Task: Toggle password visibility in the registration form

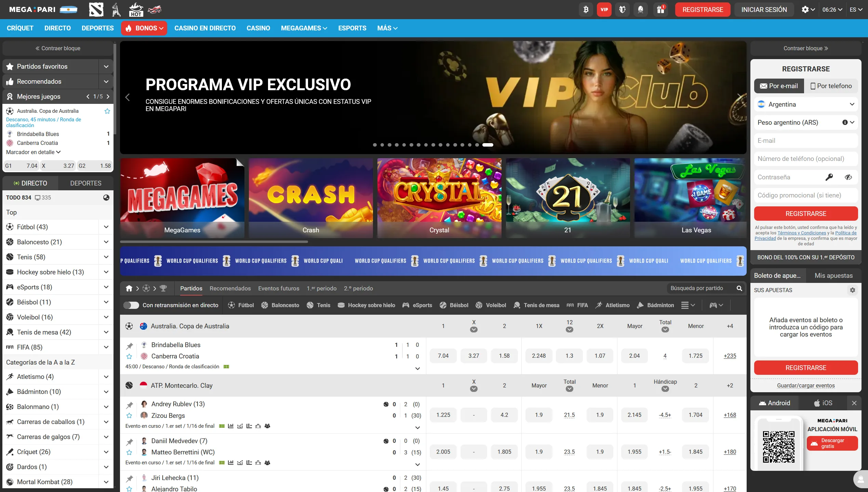Action: (849, 177)
